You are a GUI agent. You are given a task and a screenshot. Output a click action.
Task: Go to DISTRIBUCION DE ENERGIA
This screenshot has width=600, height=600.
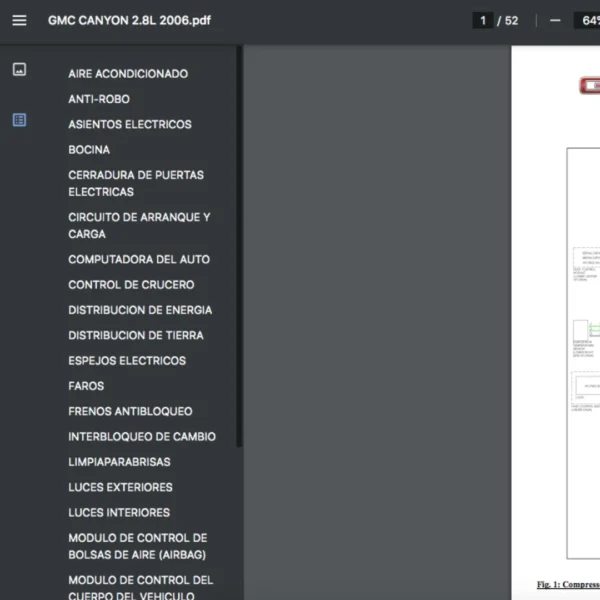click(x=140, y=310)
